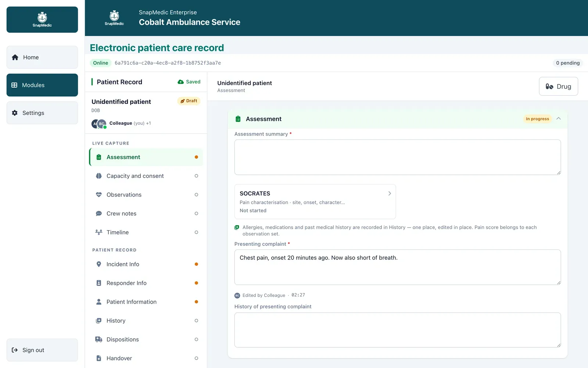Click the History of presenting complaint field

(398, 330)
